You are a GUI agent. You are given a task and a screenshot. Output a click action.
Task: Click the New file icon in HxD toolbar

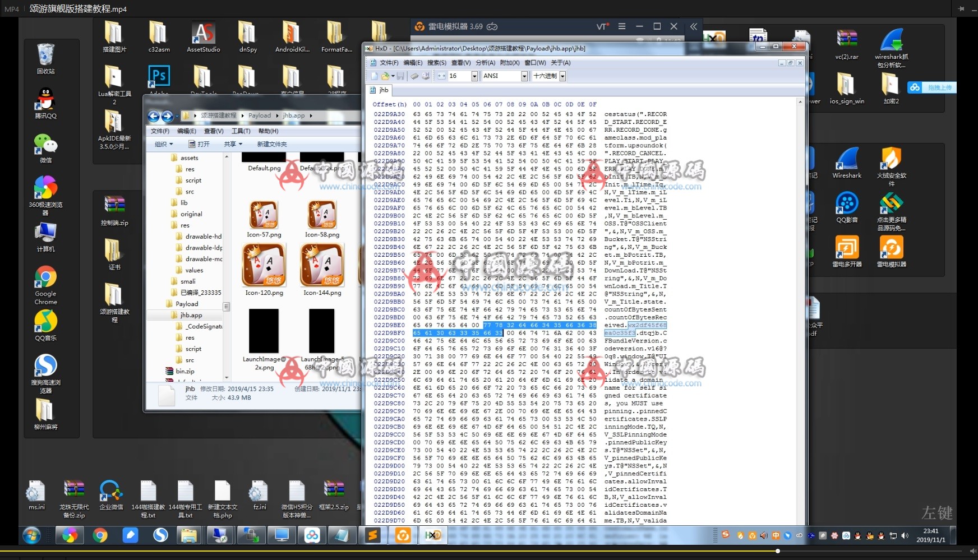(374, 76)
